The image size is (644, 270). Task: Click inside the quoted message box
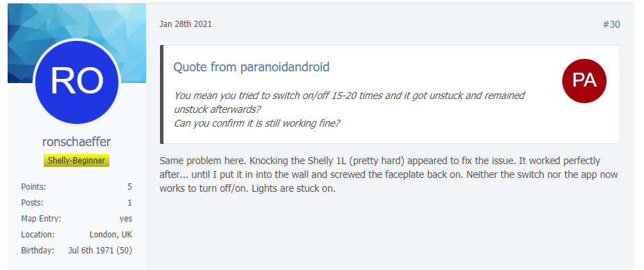(390, 94)
